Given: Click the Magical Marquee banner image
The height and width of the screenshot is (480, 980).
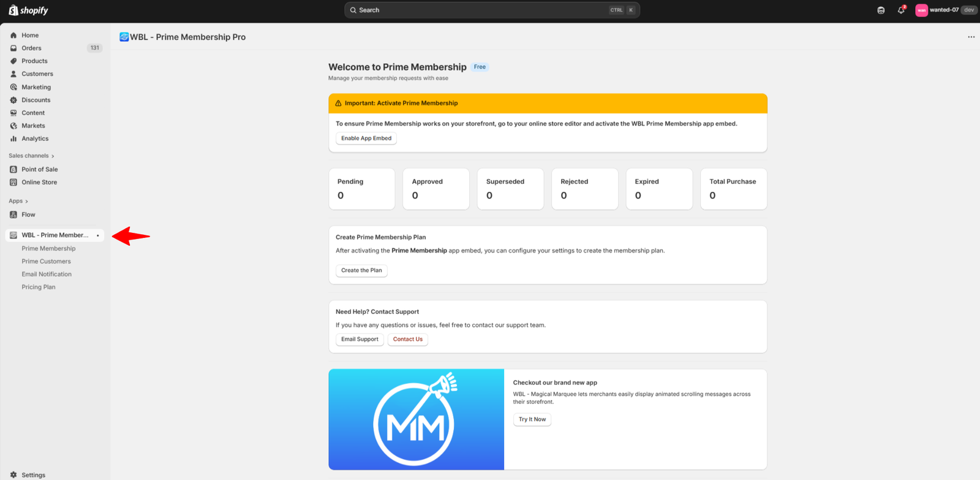Looking at the screenshot, I should (x=417, y=419).
